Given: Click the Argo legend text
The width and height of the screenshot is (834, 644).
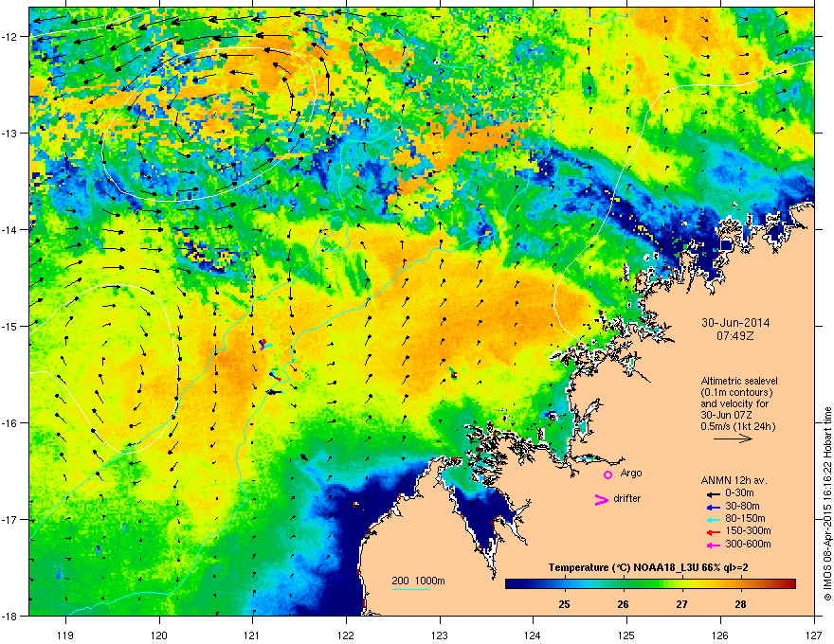Looking at the screenshot, I should [x=631, y=473].
